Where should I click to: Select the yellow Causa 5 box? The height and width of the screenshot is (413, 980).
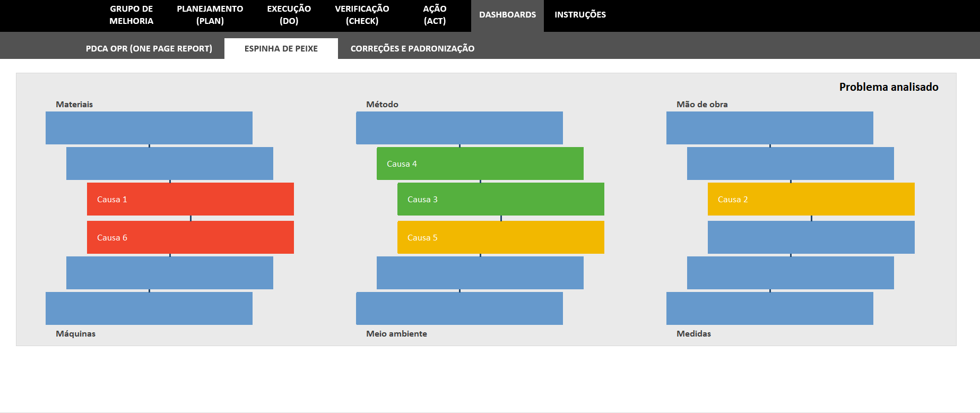pyautogui.click(x=500, y=237)
